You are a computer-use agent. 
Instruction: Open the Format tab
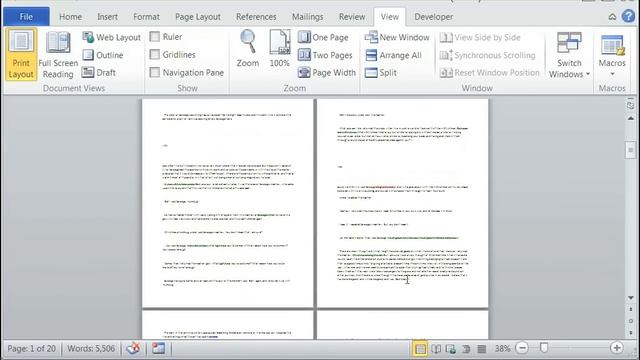click(146, 17)
